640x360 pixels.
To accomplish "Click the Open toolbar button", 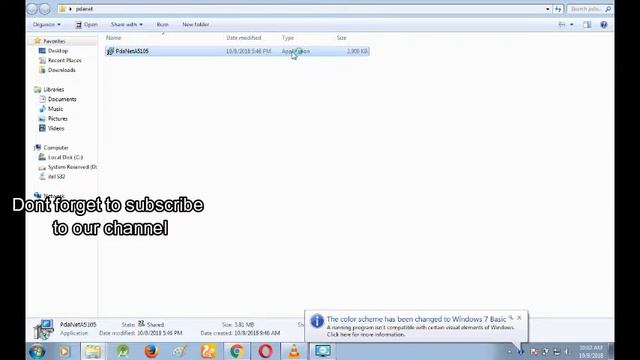I will point(87,24).
